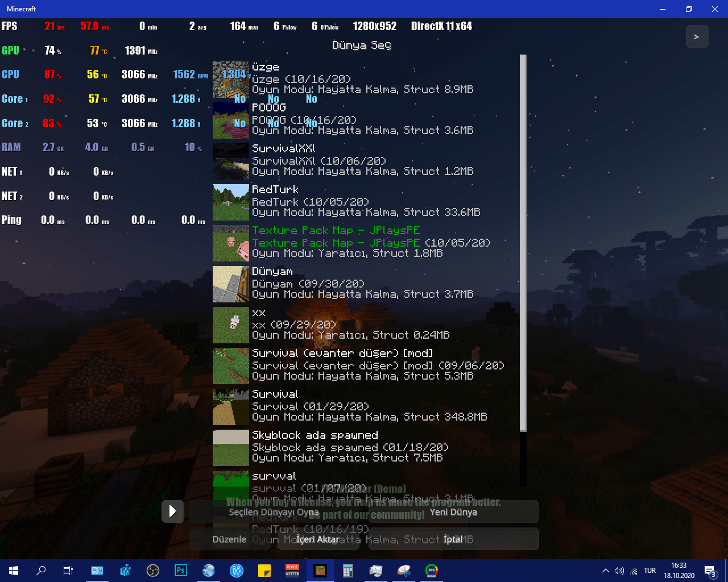
Task: Click the arrow button left of Seçilen Dünyayı Oyna
Action: (172, 511)
